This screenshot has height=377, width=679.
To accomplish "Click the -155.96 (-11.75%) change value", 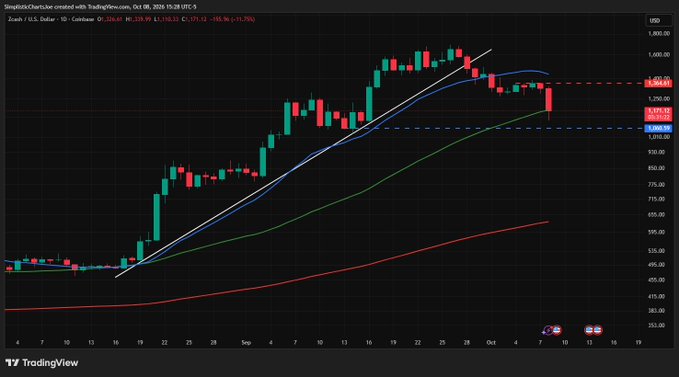I will pos(232,19).
